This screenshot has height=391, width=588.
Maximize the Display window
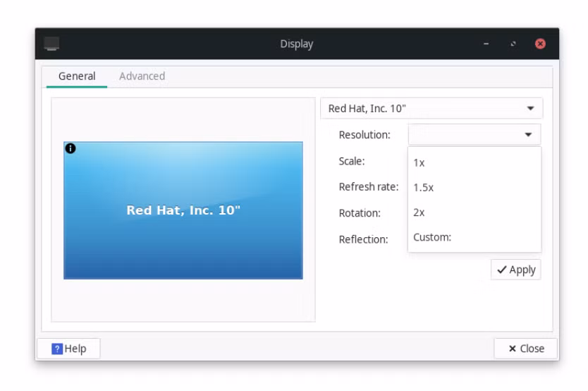pyautogui.click(x=513, y=44)
